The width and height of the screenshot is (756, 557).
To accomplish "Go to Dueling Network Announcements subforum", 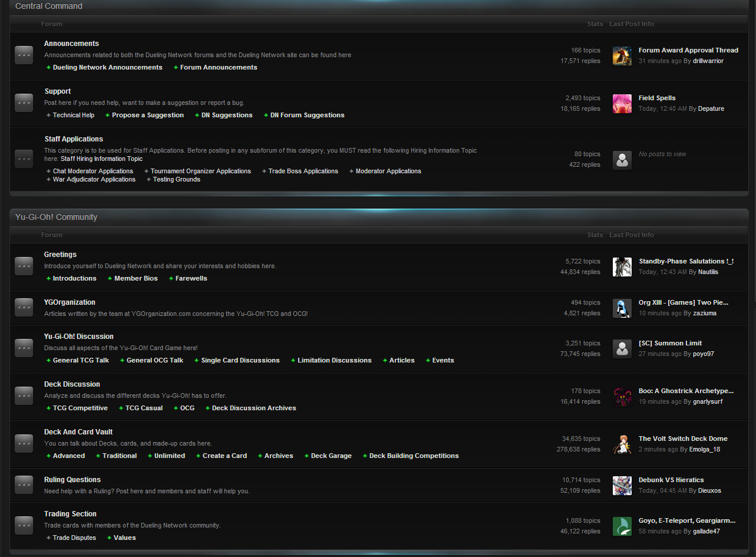I will (x=108, y=67).
